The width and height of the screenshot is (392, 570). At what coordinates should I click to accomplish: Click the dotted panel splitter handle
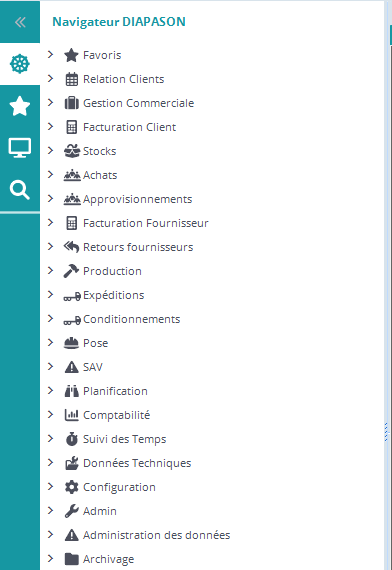tap(386, 432)
